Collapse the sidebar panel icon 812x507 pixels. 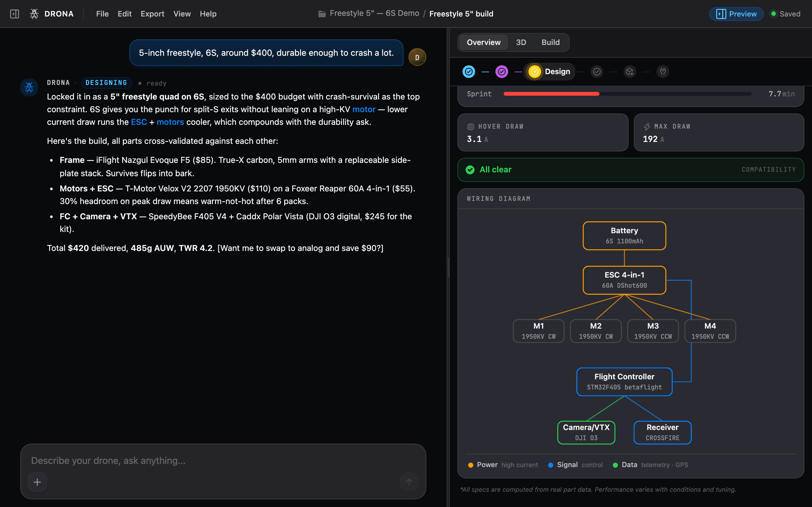pos(14,14)
